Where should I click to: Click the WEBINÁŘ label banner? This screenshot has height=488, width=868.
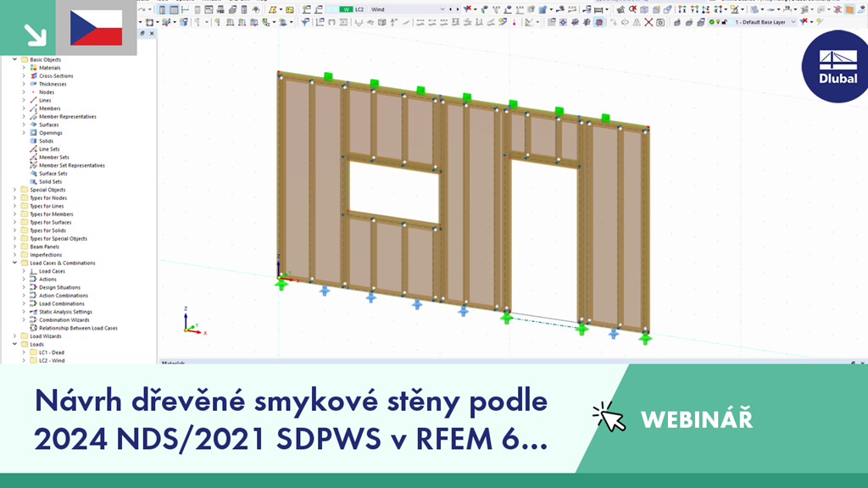coord(697,419)
